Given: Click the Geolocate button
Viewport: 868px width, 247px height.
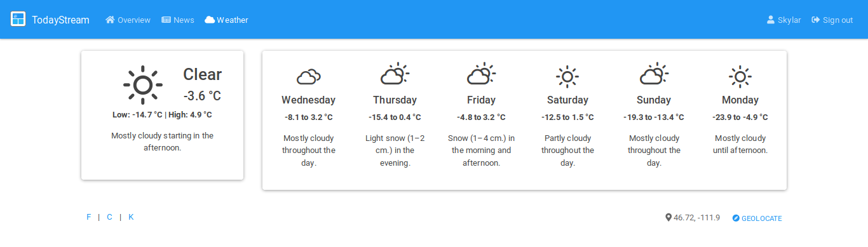Looking at the screenshot, I should (x=757, y=218).
